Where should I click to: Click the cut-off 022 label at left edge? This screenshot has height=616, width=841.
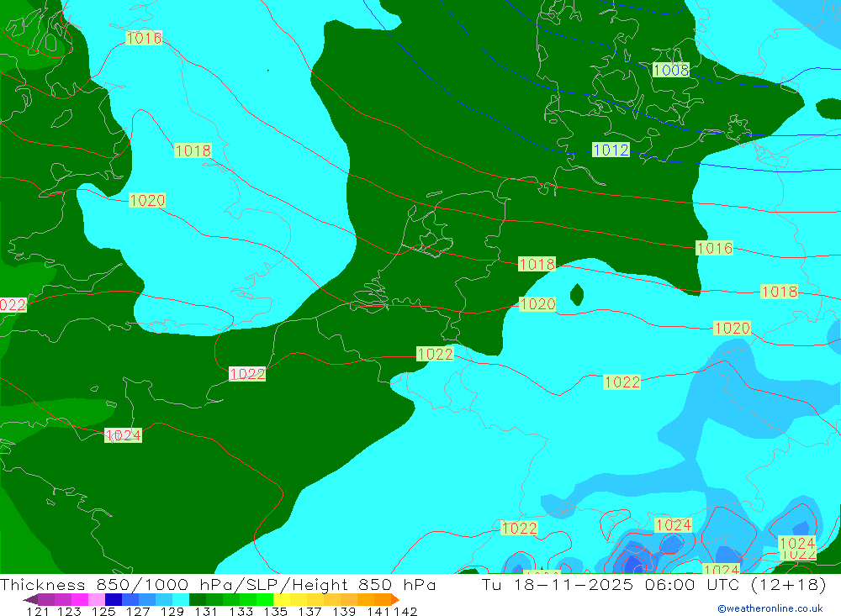point(13,305)
